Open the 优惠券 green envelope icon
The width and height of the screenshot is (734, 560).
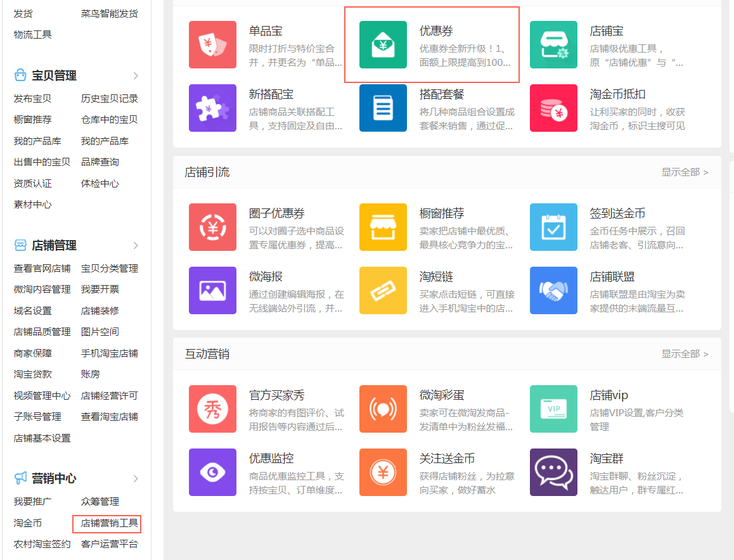[x=383, y=45]
